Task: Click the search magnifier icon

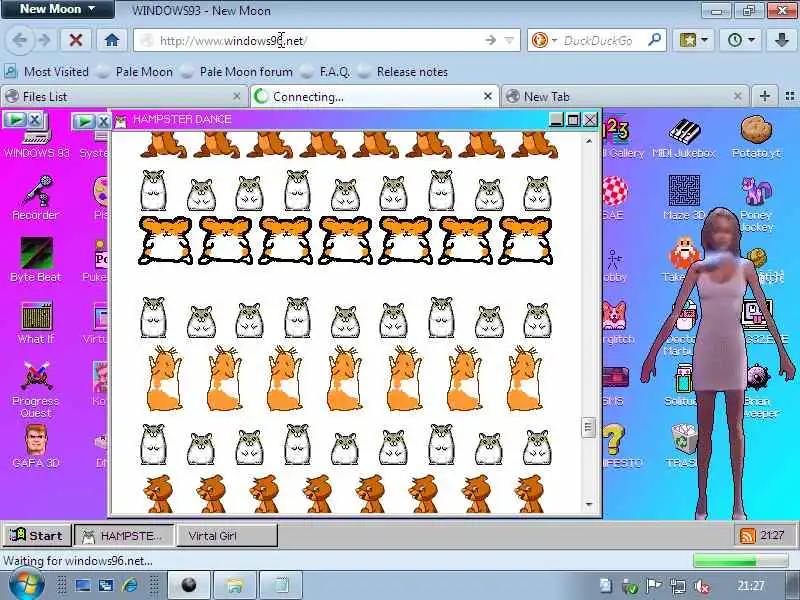Action: tap(655, 40)
